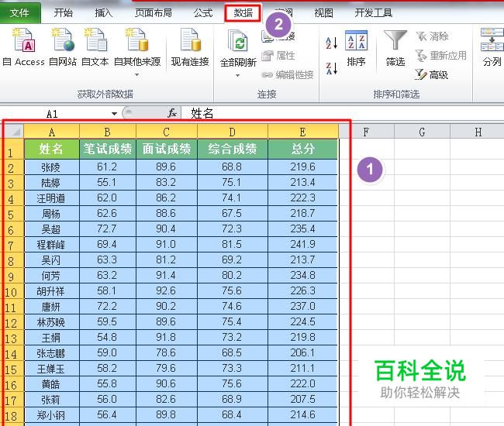Viewport: 504px width, 426px height.
Task: Insert function using the fx button
Action: [x=172, y=113]
